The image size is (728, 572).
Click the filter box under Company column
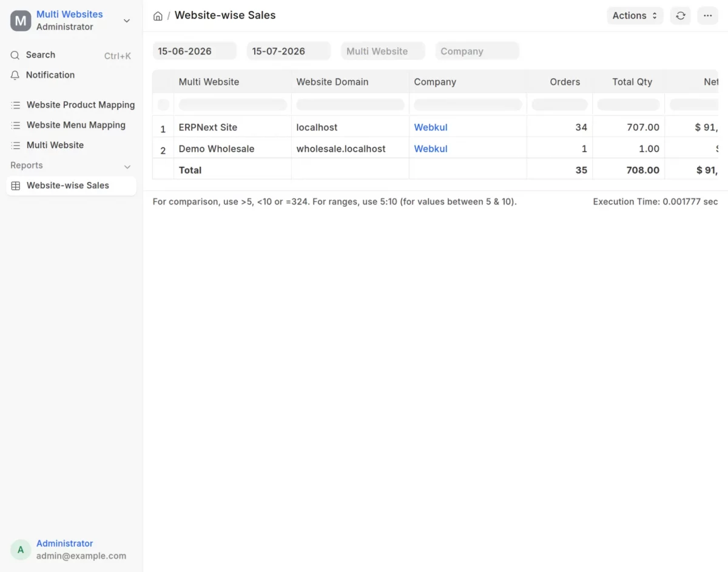(468, 105)
